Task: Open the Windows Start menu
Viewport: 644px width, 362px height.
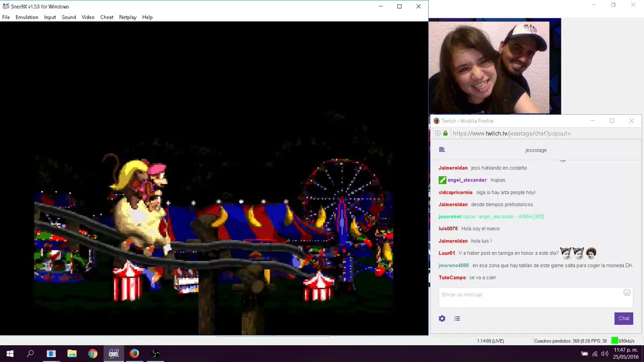Action: coord(10,353)
